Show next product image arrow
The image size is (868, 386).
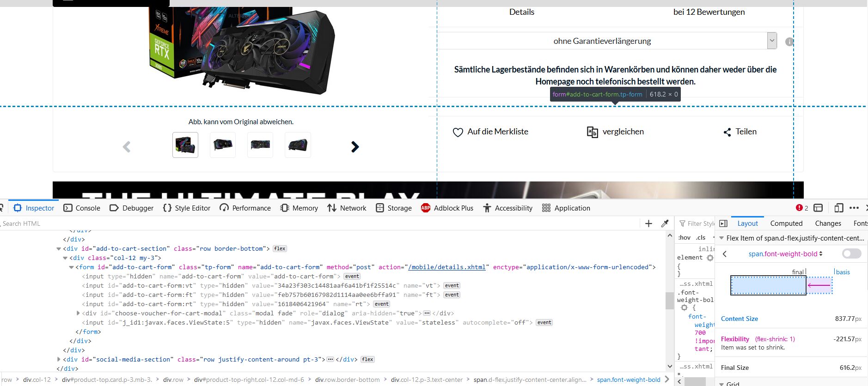click(355, 147)
